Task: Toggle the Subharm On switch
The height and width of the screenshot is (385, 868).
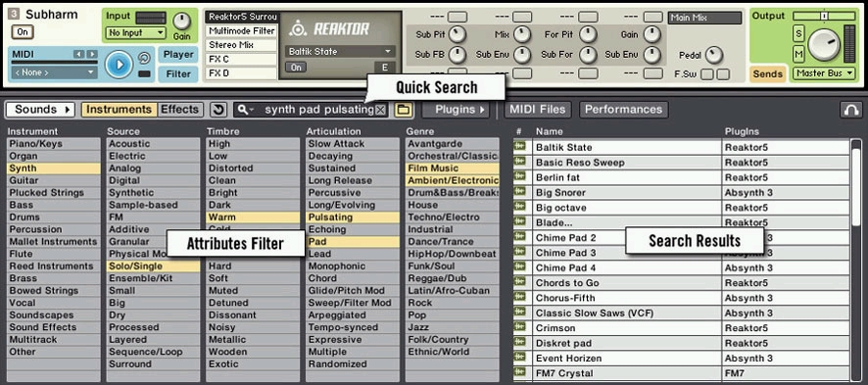Action: (x=23, y=31)
